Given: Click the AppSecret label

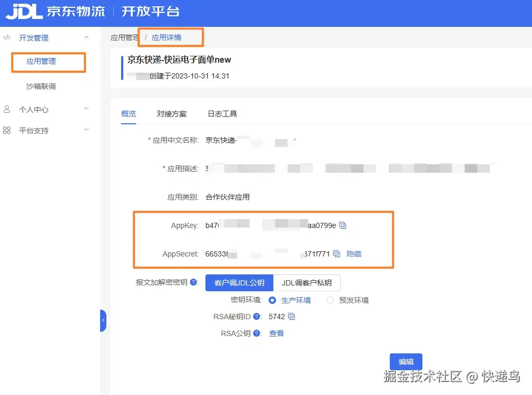Looking at the screenshot, I should 181,254.
